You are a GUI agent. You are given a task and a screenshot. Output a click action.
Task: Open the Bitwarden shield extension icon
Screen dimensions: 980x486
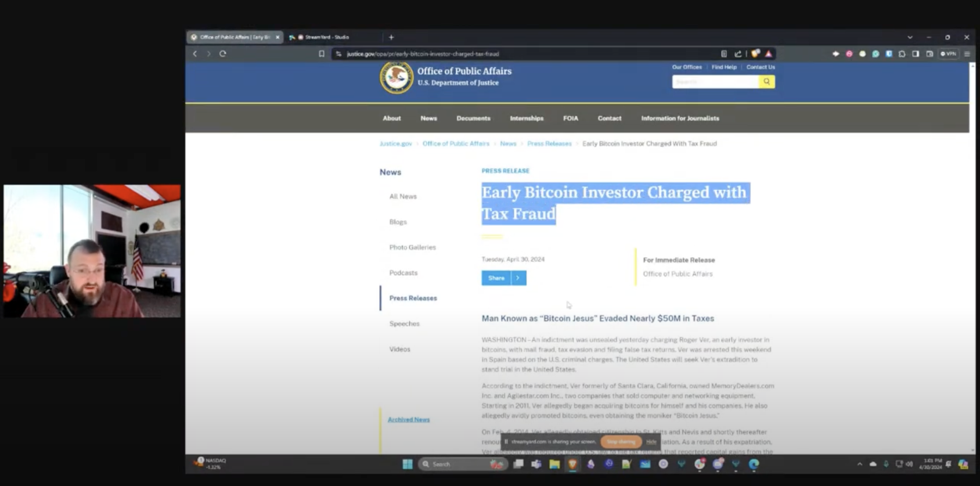click(x=889, y=53)
